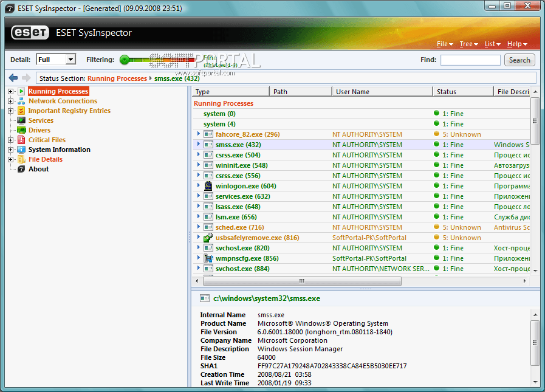Screen dimensions: 545x392
Task: Expand the Network Connections tree node
Action: coord(11,101)
